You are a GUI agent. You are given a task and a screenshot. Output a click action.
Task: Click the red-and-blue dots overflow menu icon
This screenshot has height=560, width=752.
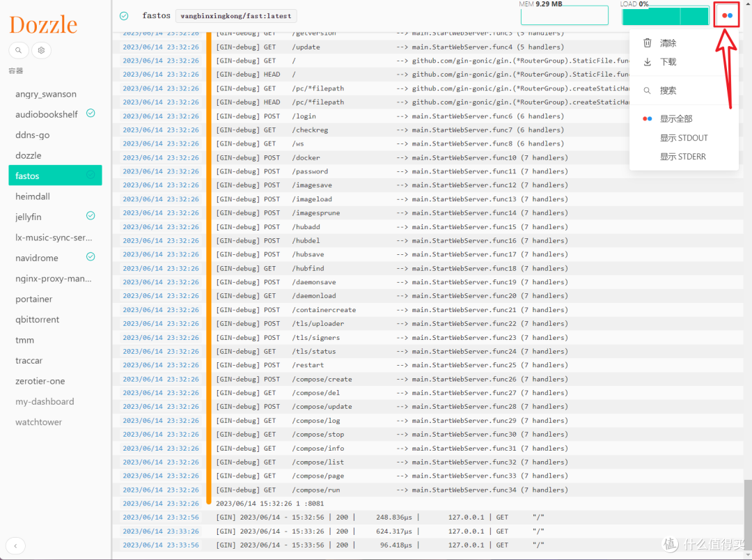(726, 14)
